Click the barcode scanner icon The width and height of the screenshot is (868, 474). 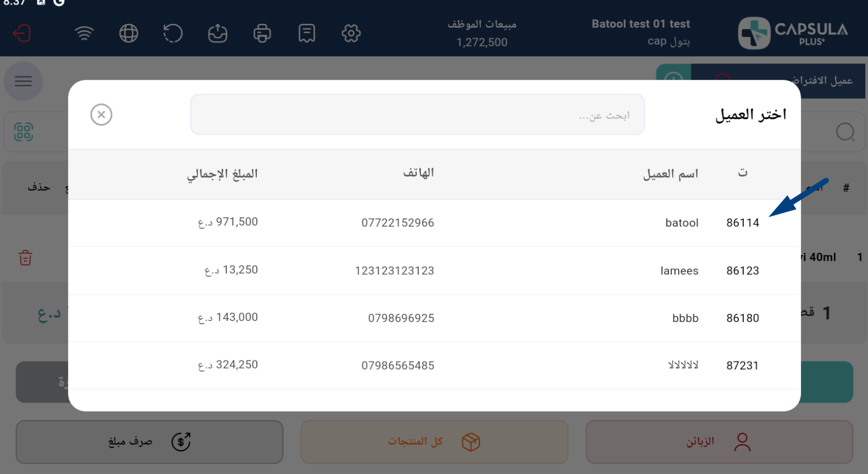(x=23, y=132)
